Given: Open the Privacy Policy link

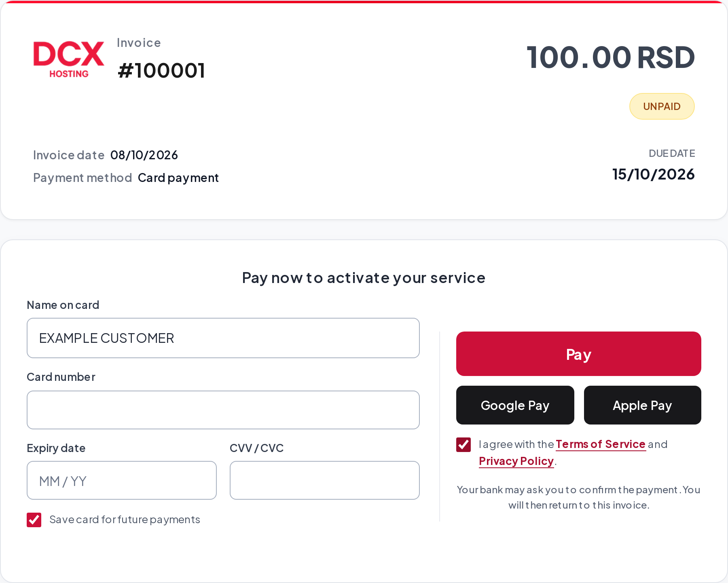Looking at the screenshot, I should (516, 461).
